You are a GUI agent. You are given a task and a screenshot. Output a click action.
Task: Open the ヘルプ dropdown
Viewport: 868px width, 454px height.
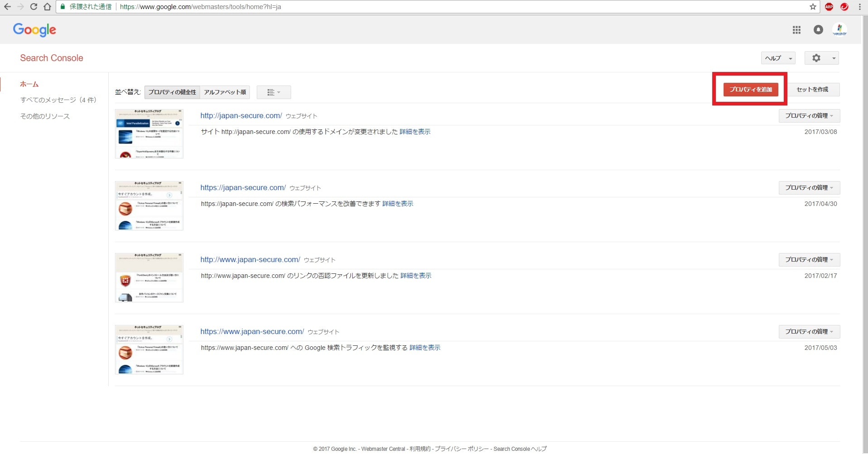(778, 58)
